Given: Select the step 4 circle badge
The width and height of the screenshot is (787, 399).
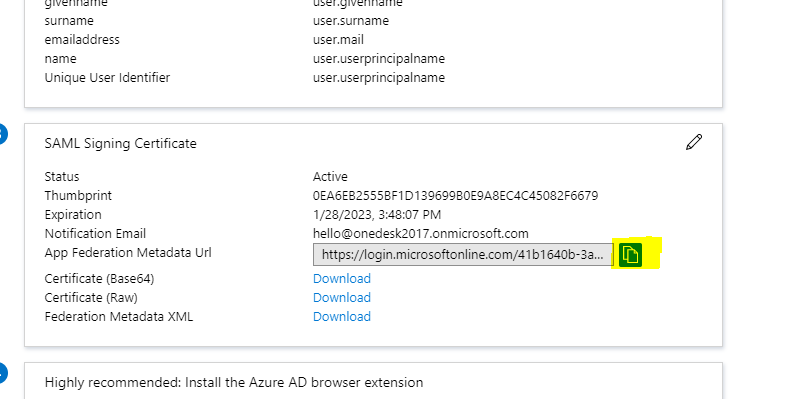Looking at the screenshot, I should [2, 372].
